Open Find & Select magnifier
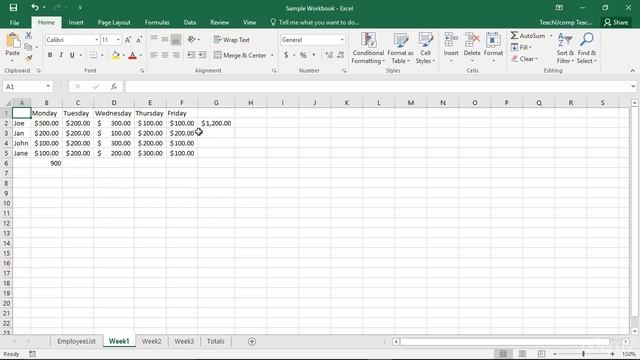This screenshot has height=360, width=640. [587, 48]
